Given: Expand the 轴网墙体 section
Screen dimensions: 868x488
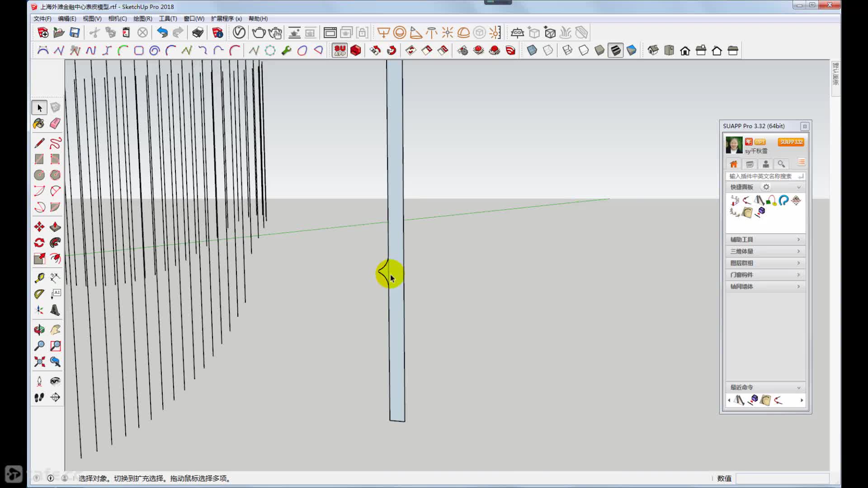Looking at the screenshot, I should pyautogui.click(x=765, y=286).
